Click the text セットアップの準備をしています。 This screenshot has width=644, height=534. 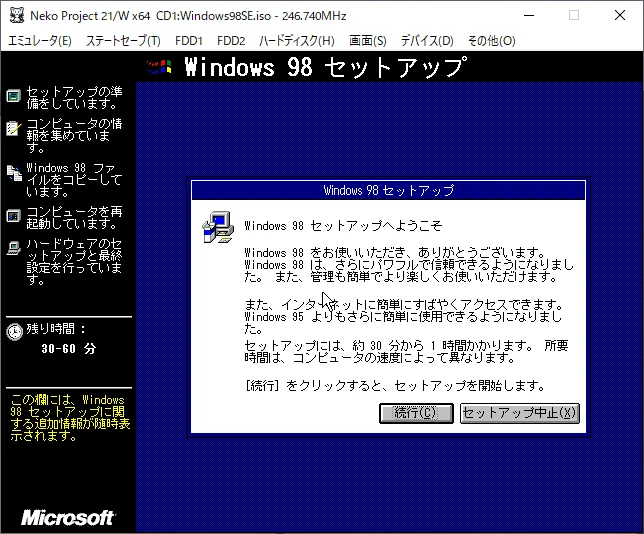point(74,97)
